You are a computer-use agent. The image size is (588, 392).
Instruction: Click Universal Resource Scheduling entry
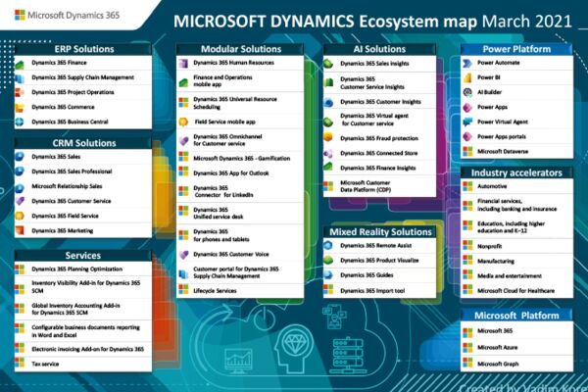tap(240, 103)
